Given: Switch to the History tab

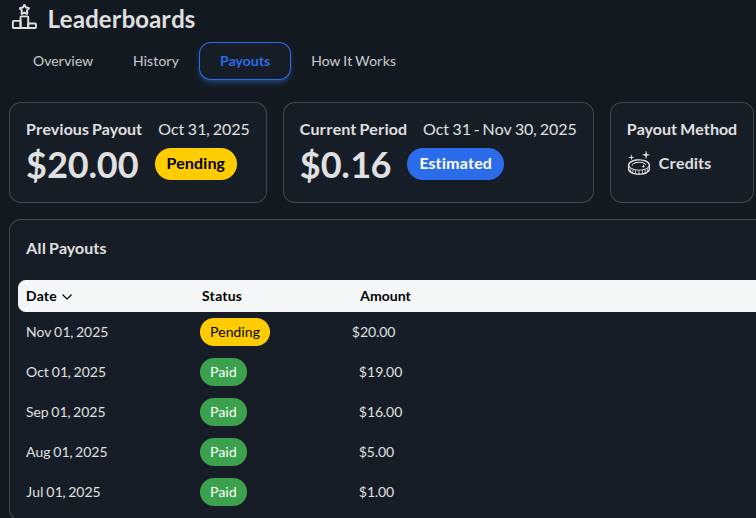Looking at the screenshot, I should coord(156,61).
